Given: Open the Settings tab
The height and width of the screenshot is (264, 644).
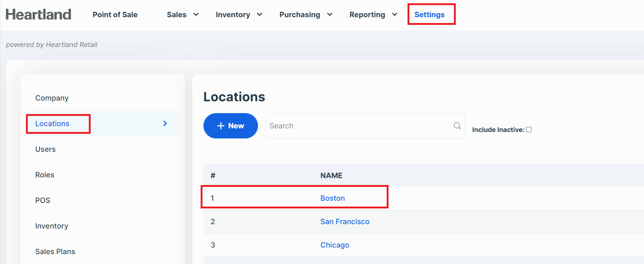Looking at the screenshot, I should coord(429,15).
